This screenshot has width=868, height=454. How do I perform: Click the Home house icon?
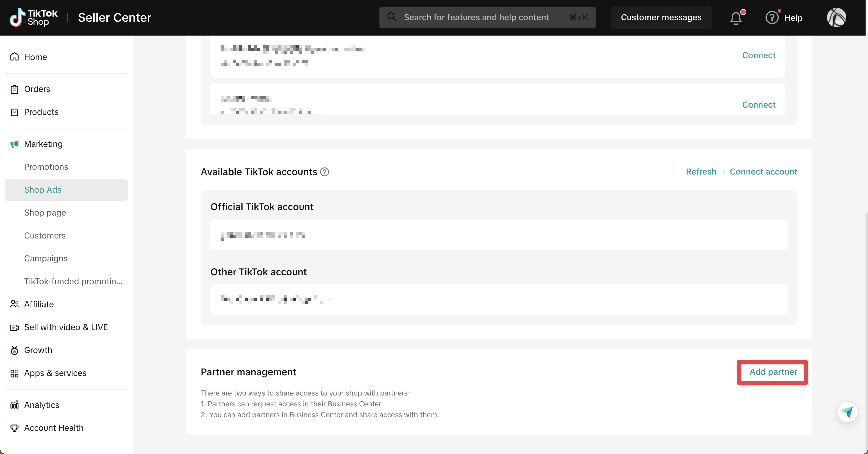coord(14,57)
